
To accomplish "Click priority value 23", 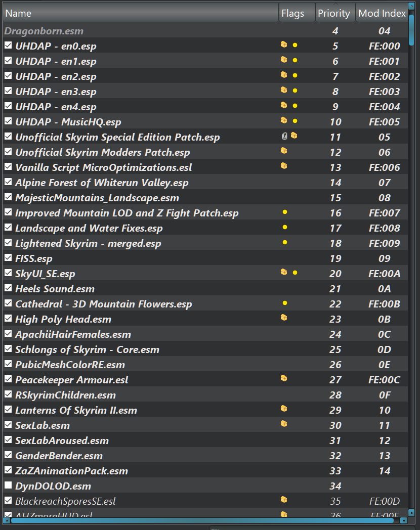I will pos(335,319).
